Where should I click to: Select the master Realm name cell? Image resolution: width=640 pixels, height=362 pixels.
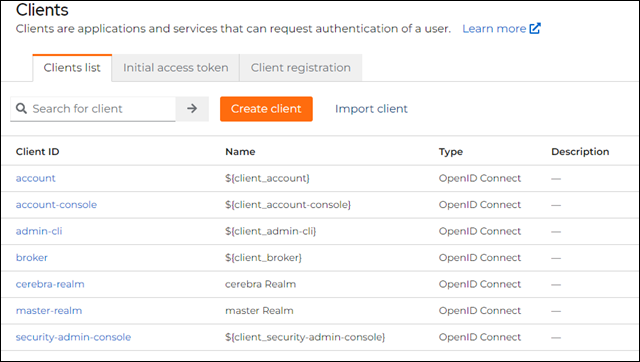(x=259, y=311)
